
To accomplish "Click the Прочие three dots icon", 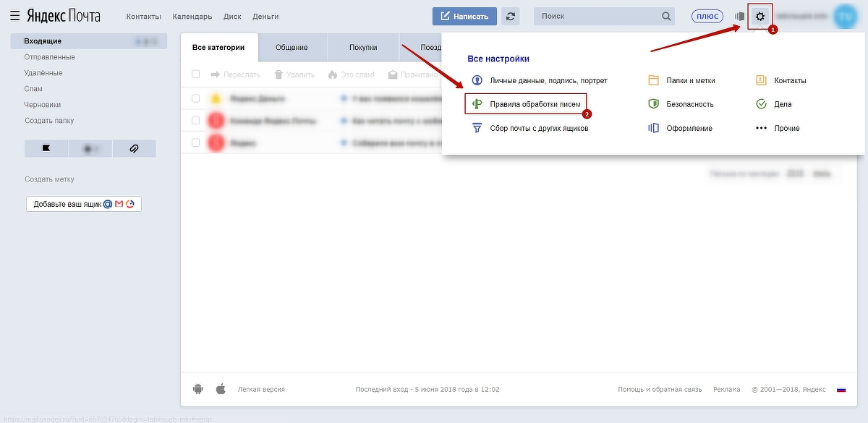I will [x=761, y=128].
